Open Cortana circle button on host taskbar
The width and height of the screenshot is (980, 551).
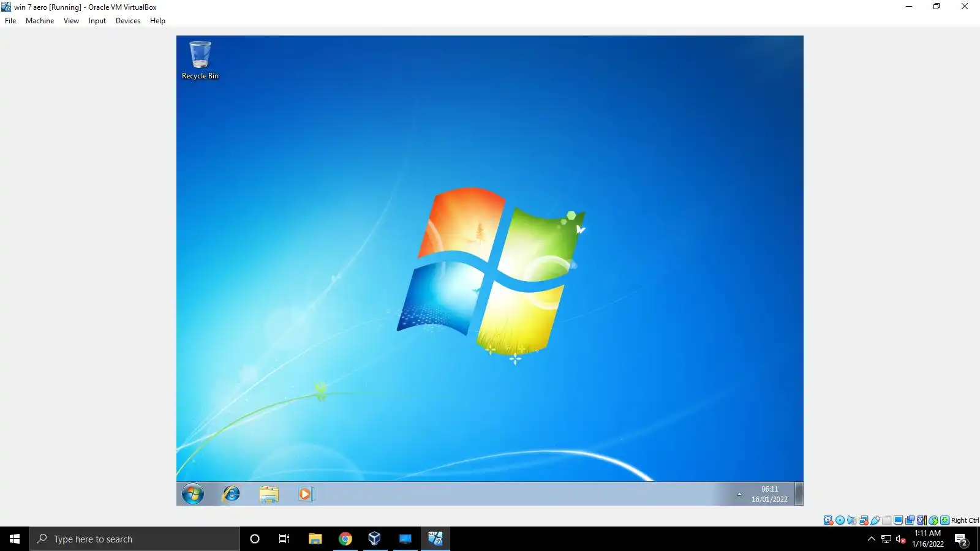255,539
